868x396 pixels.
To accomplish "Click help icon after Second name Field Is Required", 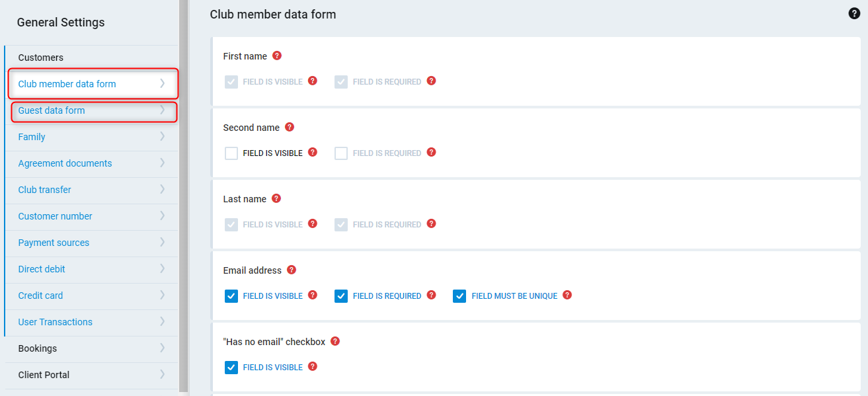I will point(431,152).
